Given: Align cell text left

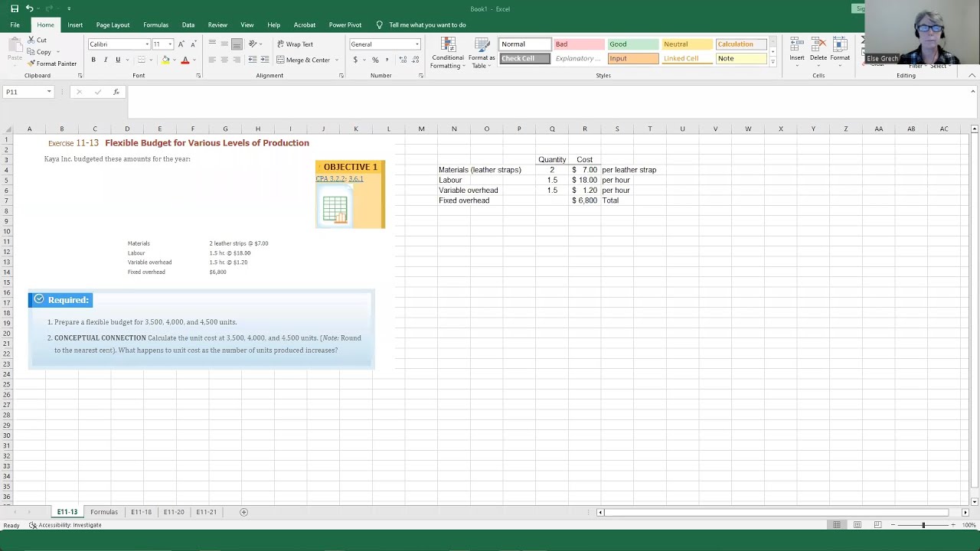Looking at the screenshot, I should [212, 60].
